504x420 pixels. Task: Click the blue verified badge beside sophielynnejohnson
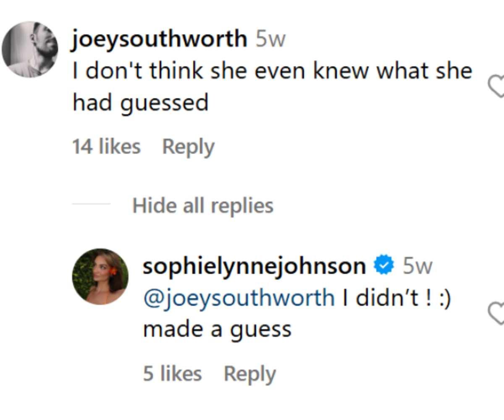coord(384,266)
